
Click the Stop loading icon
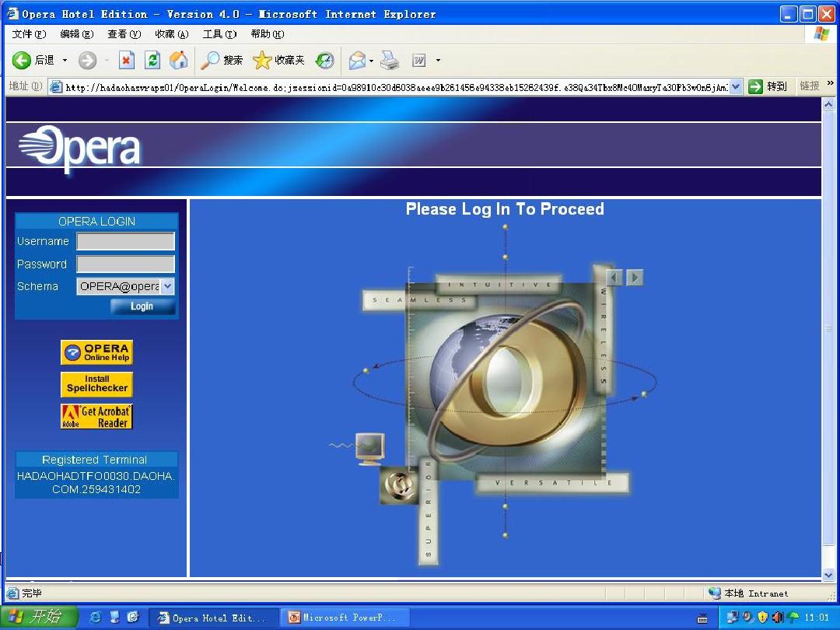tap(127, 60)
